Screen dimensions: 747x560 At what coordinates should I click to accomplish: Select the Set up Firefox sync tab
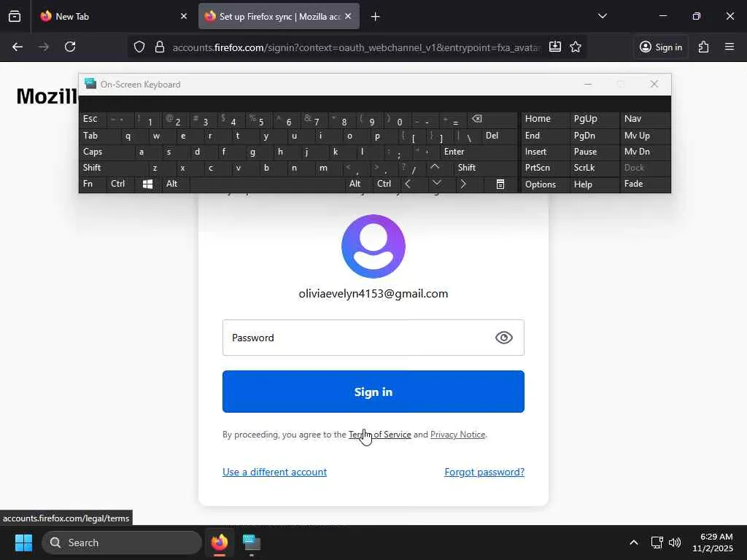click(279, 16)
